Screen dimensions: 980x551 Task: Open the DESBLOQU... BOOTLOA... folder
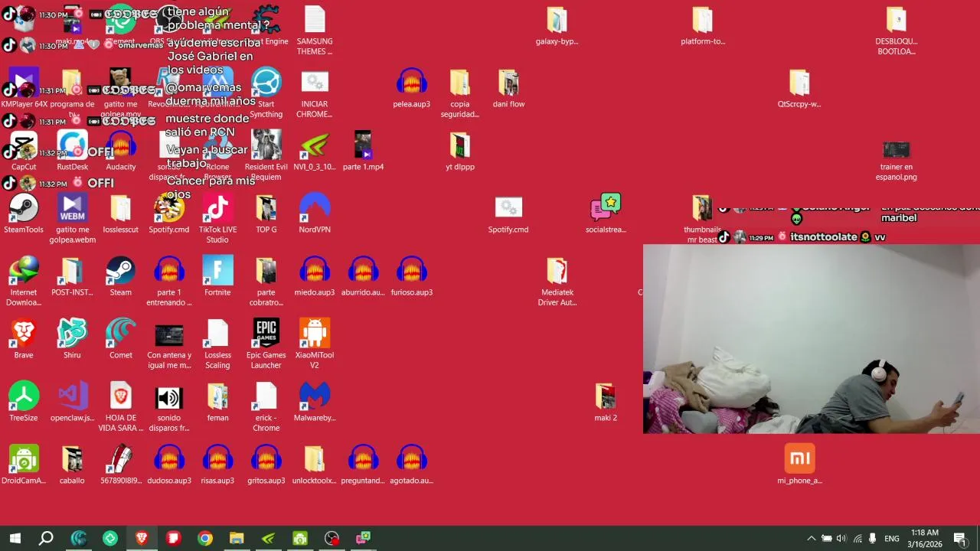click(896, 31)
